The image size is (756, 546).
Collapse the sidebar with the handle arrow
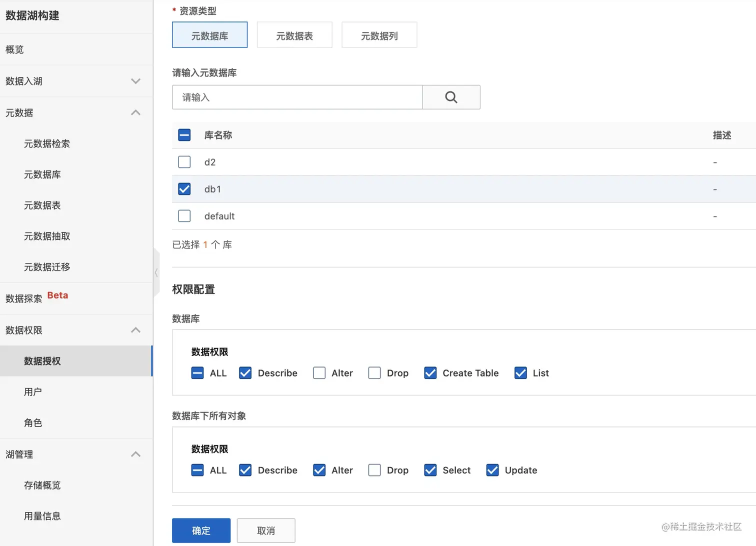pos(156,272)
